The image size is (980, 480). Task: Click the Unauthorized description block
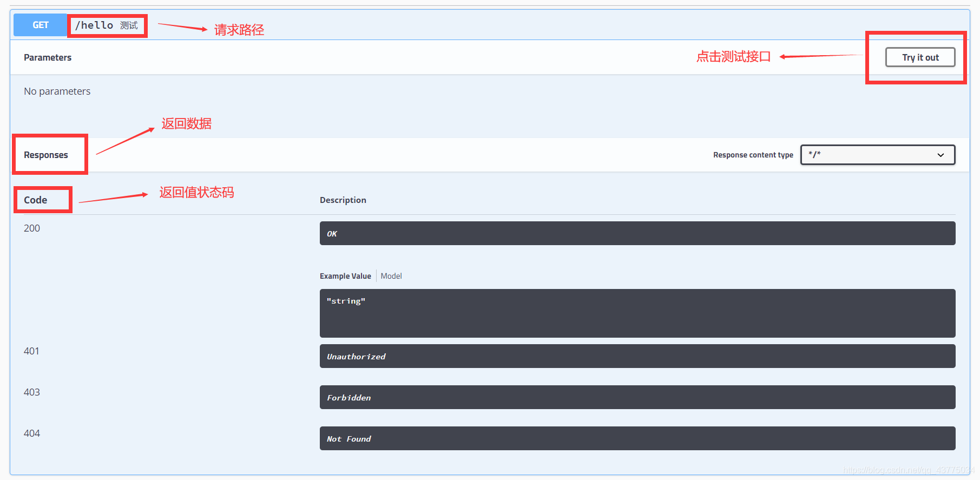(637, 356)
